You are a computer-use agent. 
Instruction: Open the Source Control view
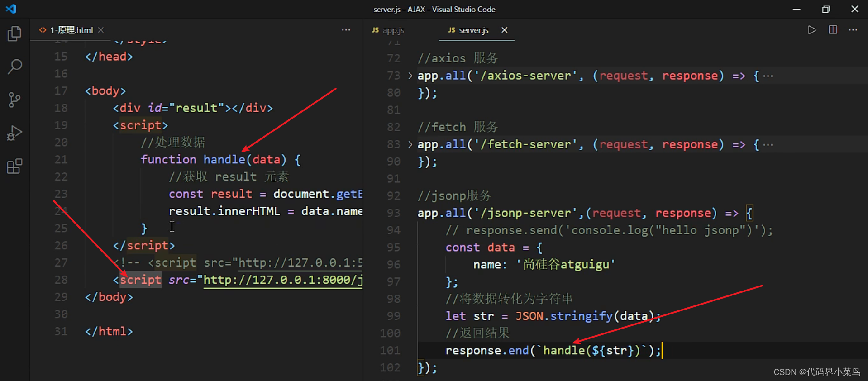click(x=14, y=100)
